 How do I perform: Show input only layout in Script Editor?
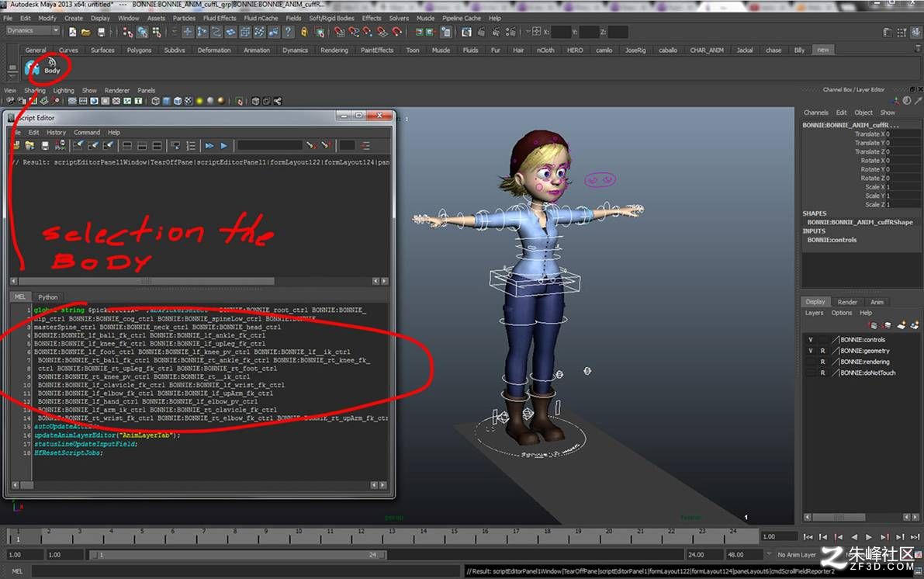(142, 146)
